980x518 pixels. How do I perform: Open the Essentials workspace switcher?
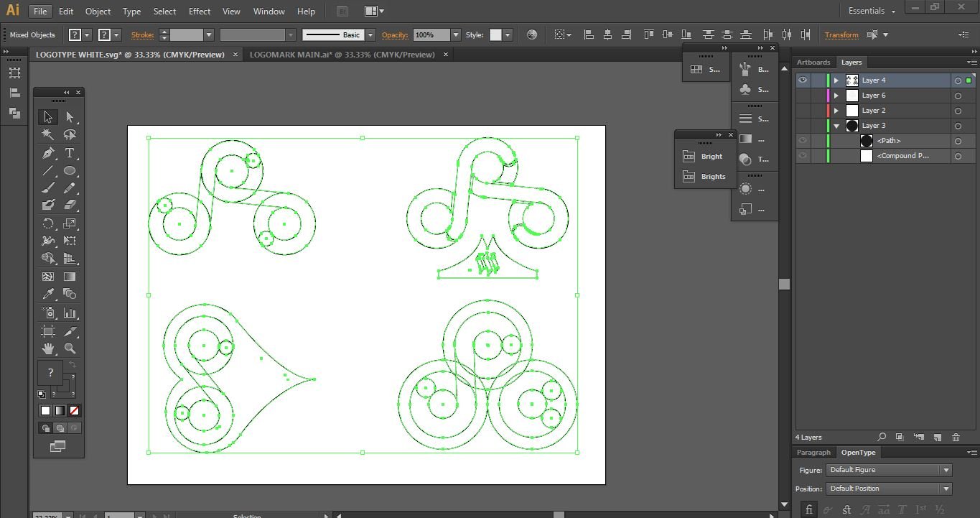[872, 11]
